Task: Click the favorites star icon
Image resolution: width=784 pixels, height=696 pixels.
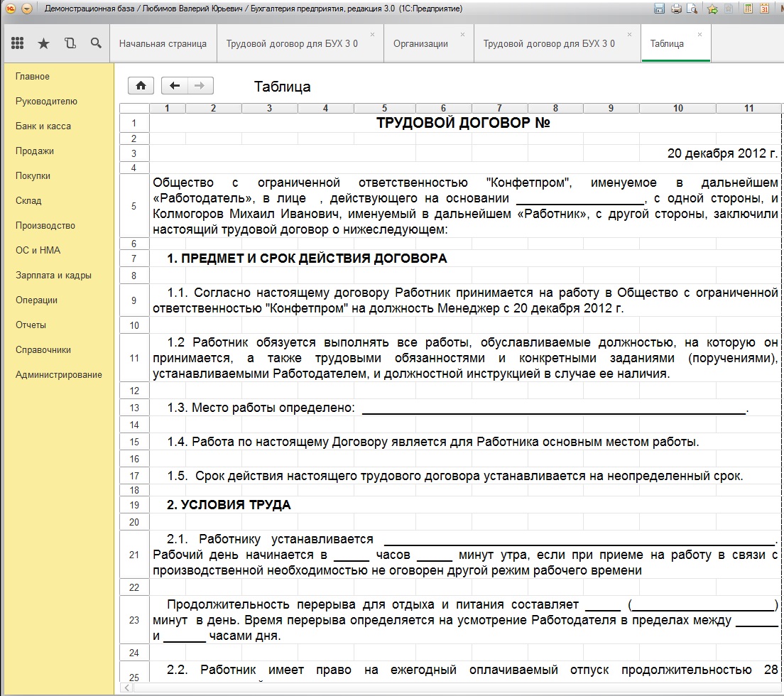Action: pos(43,43)
